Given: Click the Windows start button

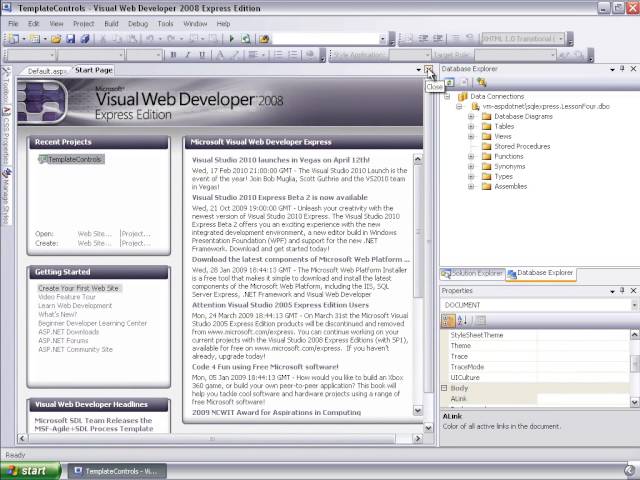Looking at the screenshot, I should tap(31, 471).
